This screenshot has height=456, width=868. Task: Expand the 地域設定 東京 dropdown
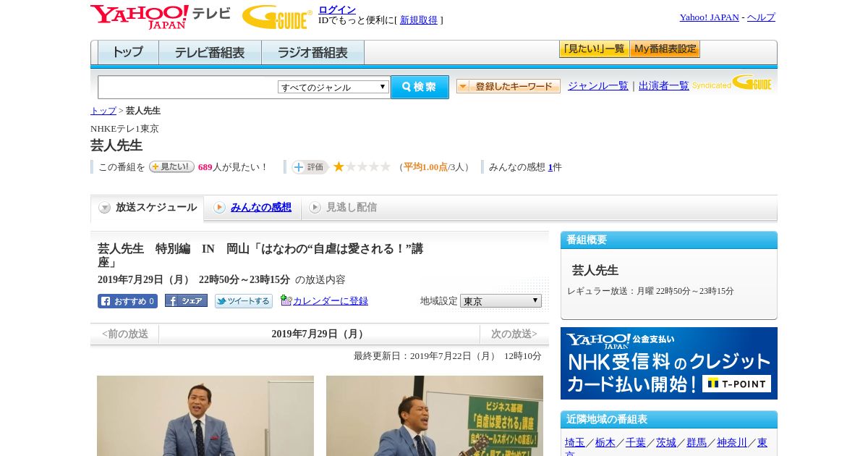point(501,300)
